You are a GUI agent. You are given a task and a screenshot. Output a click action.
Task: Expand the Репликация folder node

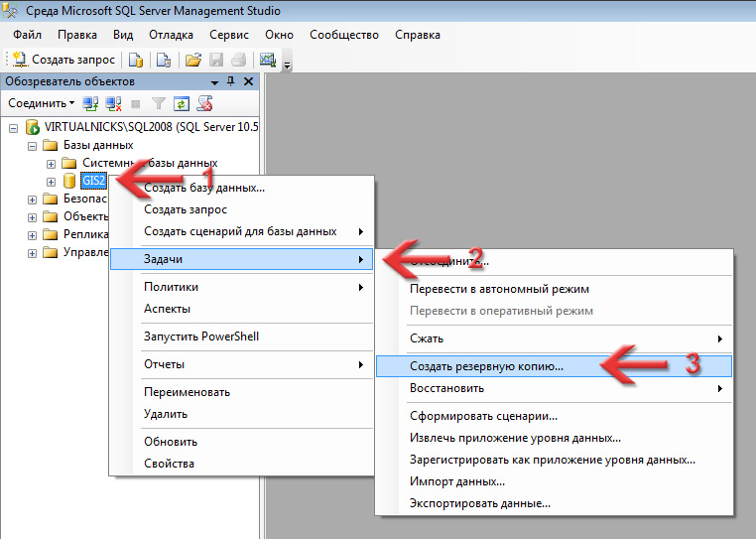pyautogui.click(x=32, y=236)
